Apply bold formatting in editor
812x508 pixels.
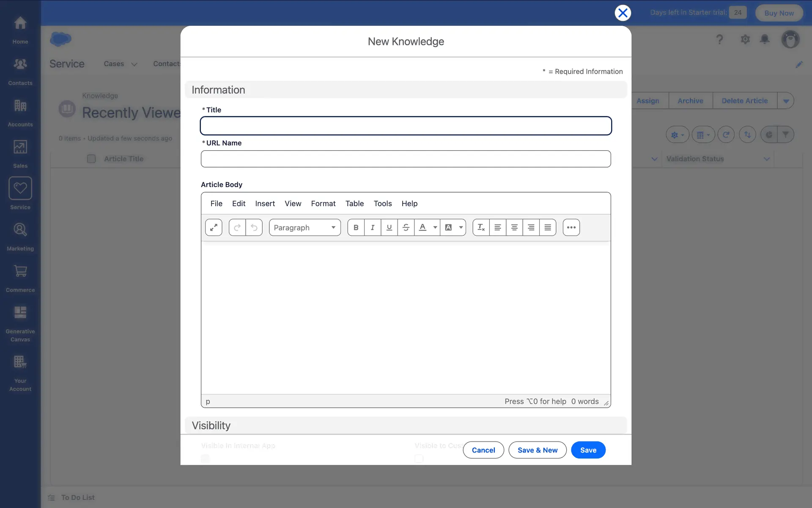(356, 227)
